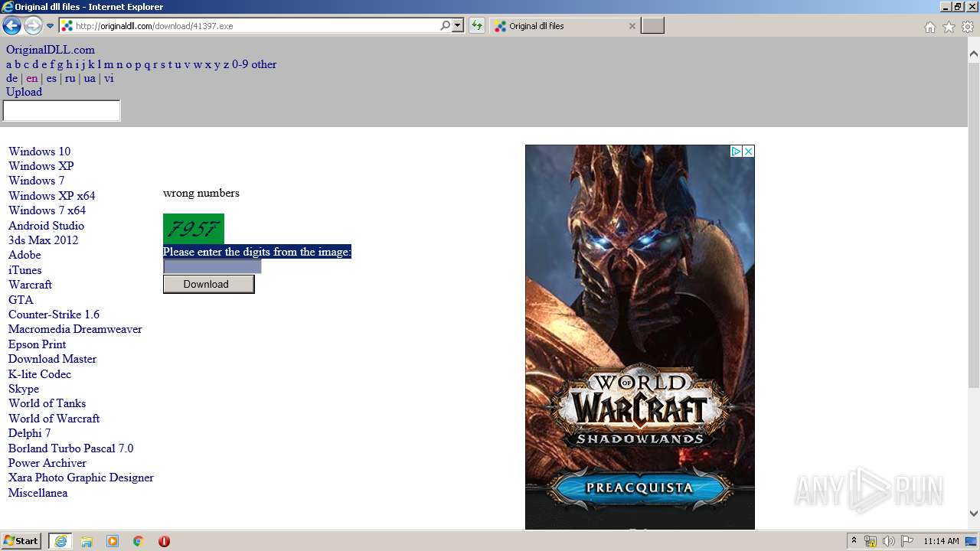This screenshot has width=980, height=551.
Task: Switch site language to 'de'
Action: 12,78
